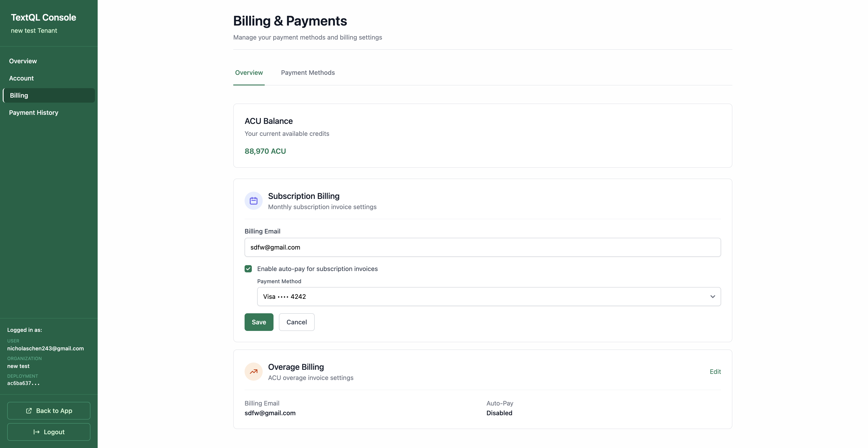The width and height of the screenshot is (868, 448).
Task: Click Back to App
Action: coord(49,411)
